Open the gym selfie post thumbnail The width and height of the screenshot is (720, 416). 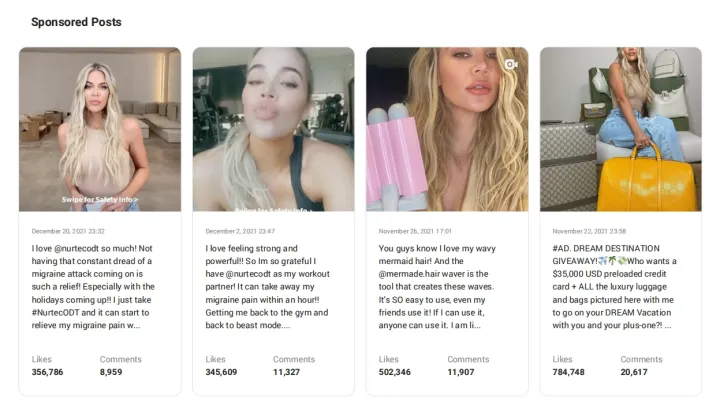coord(274,129)
